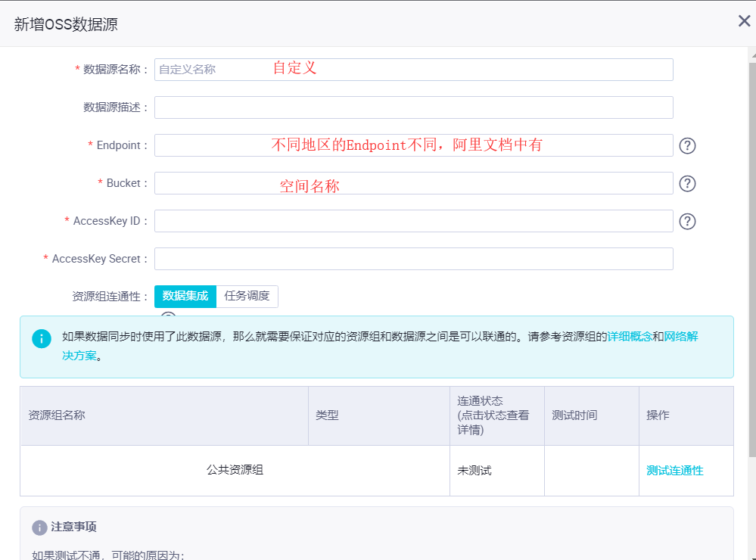Click the red asterisk beside 数据源名称
Viewport: 756px width, 560px height.
(77, 69)
